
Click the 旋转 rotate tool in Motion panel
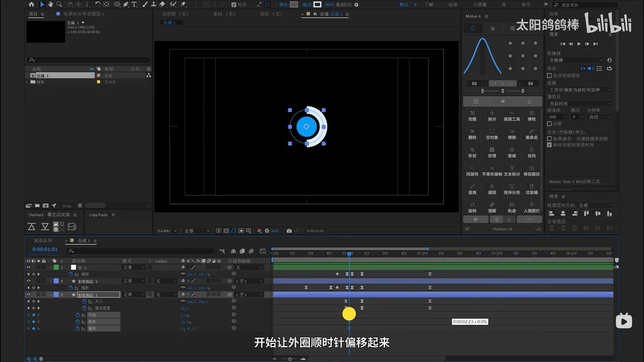(x=472, y=207)
